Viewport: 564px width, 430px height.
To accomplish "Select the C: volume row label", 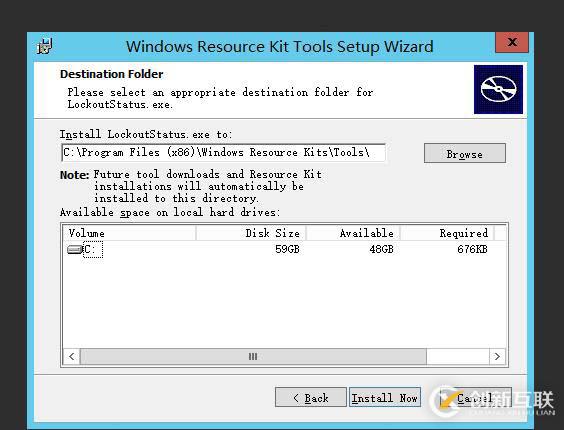I will tap(93, 249).
